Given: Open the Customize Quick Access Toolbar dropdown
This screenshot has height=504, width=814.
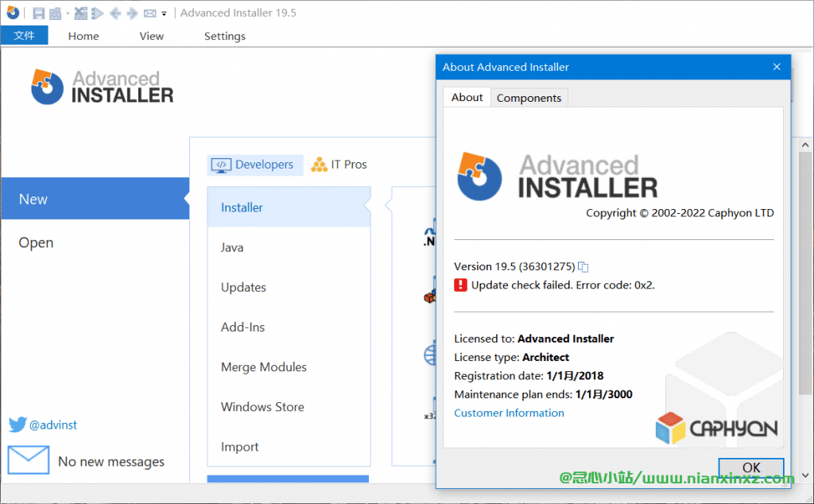Looking at the screenshot, I should tap(164, 14).
